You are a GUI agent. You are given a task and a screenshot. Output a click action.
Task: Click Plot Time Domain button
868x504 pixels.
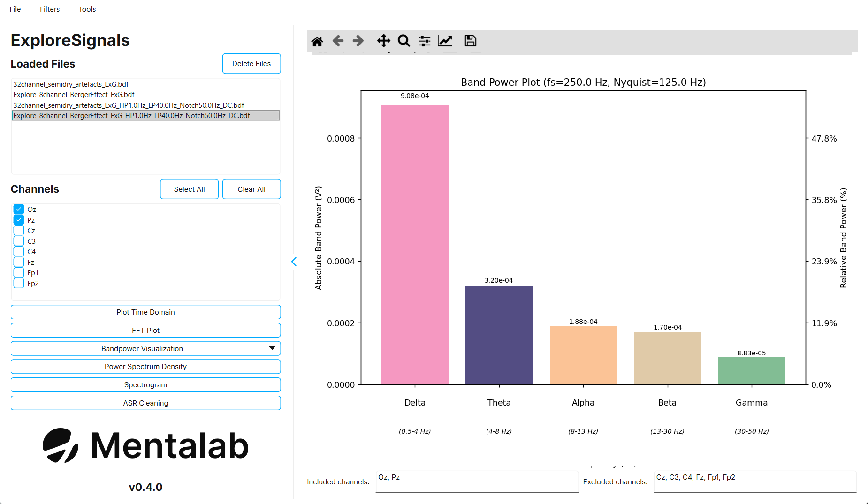coord(145,312)
